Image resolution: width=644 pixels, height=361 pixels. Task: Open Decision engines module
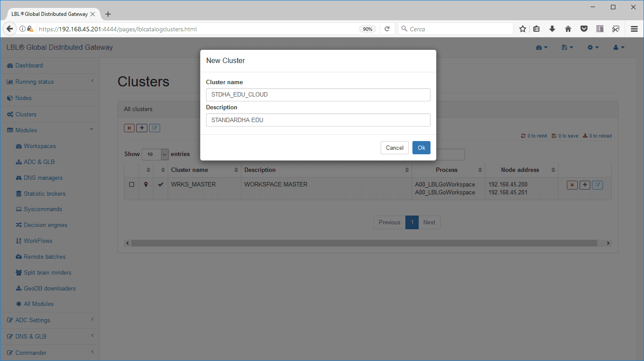coord(45,225)
